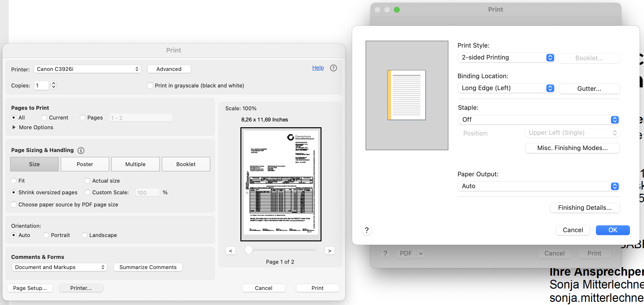Click the question mark help in finishing dialog
Image resolution: width=644 pixels, height=305 pixels.
[x=366, y=230]
